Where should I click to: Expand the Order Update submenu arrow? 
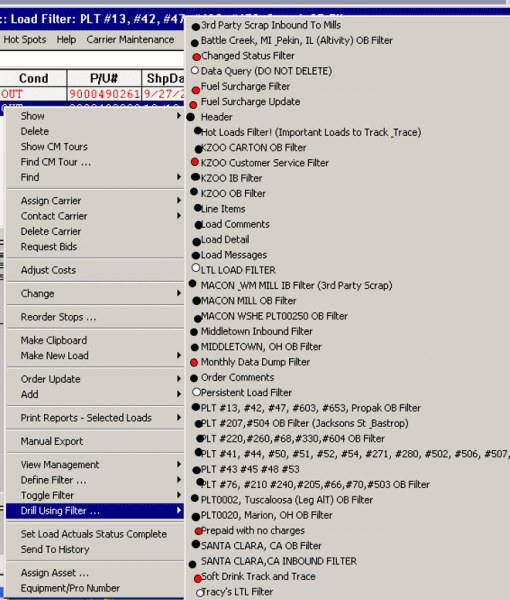pos(179,378)
